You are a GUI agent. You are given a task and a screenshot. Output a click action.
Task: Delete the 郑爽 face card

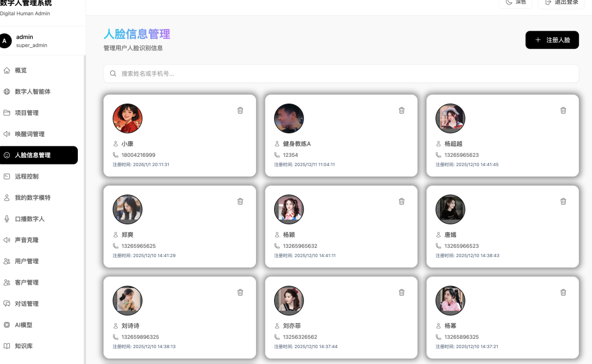click(x=240, y=202)
